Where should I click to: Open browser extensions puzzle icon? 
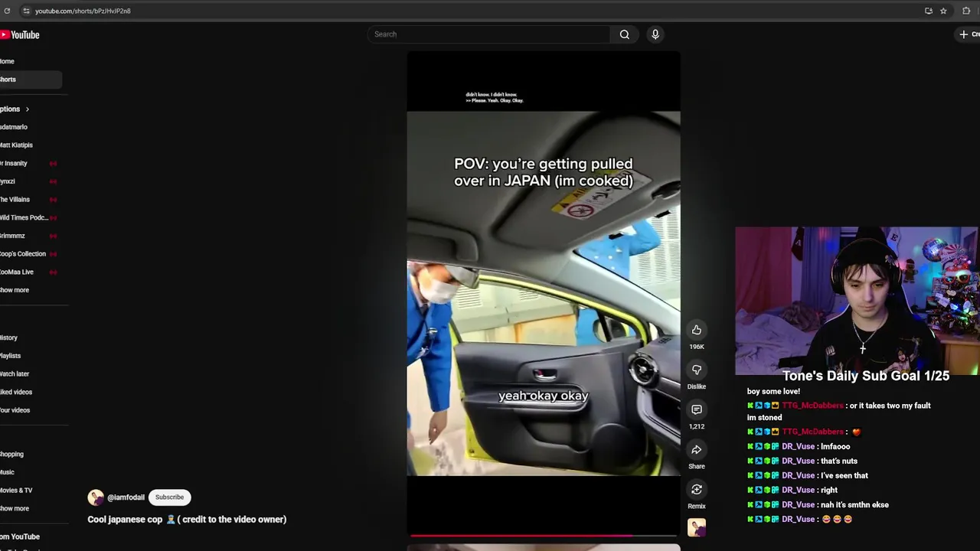click(966, 11)
